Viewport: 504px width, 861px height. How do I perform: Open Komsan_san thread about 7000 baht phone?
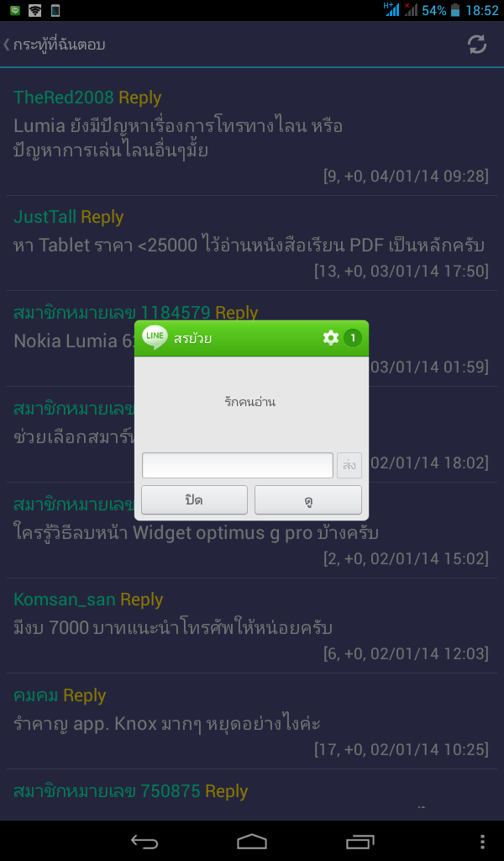click(x=252, y=626)
